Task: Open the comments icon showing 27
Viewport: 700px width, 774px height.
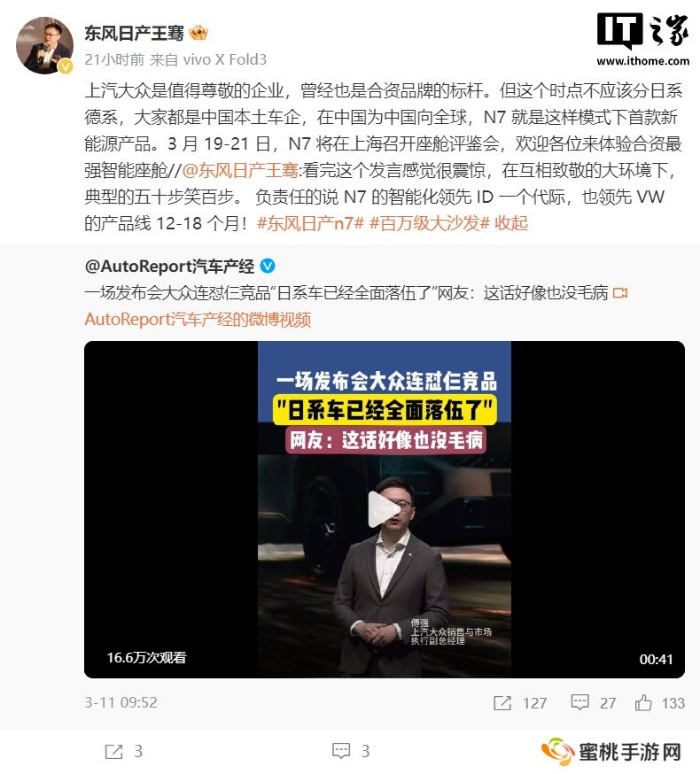Action: click(579, 702)
